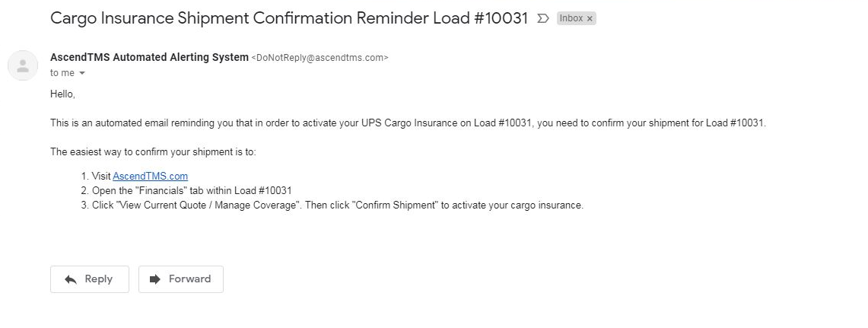Click the email subject line heading
Screen dimensions: 868x328
pos(289,18)
